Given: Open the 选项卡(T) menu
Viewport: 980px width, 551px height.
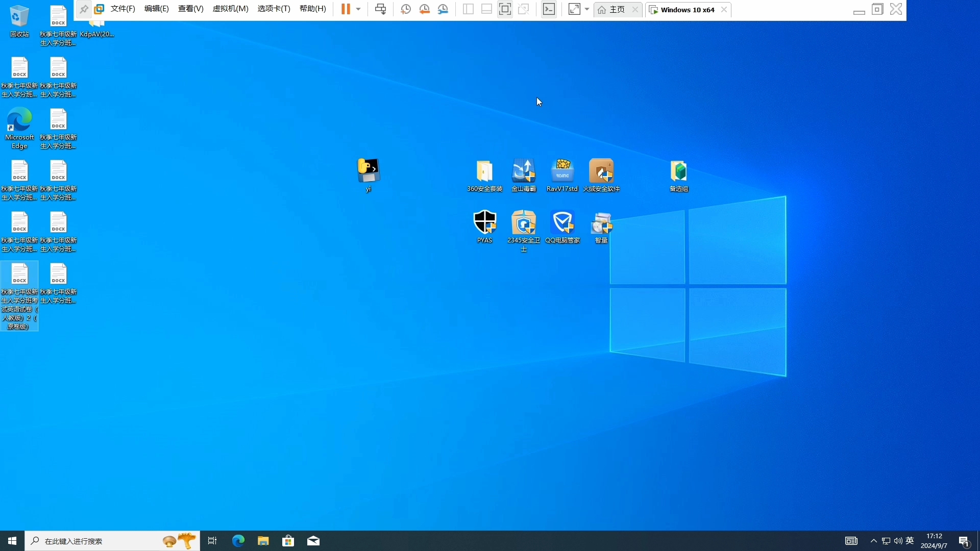Looking at the screenshot, I should (x=274, y=9).
